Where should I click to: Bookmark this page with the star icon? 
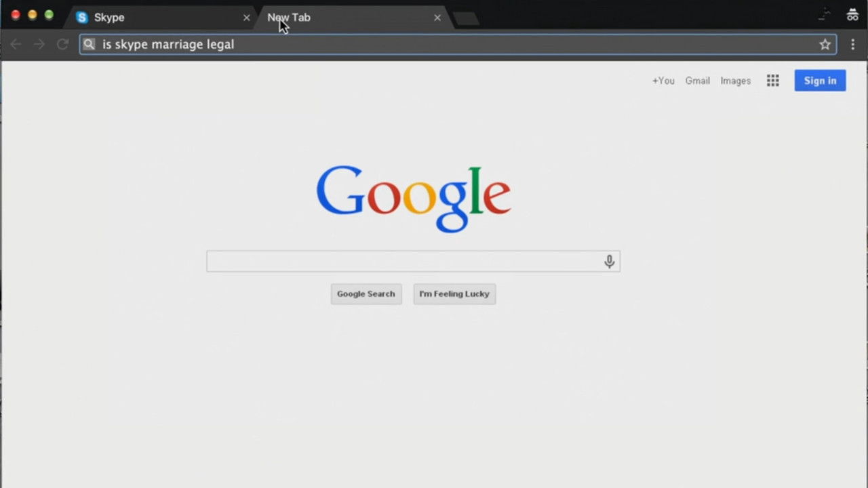(x=825, y=44)
